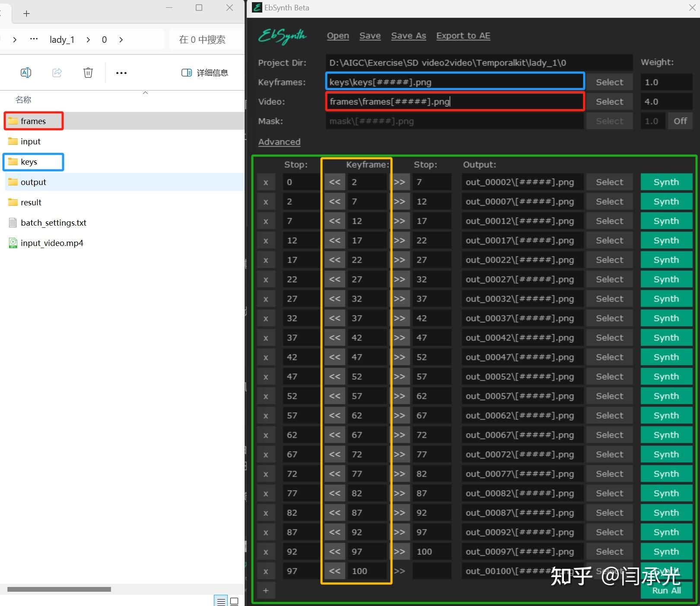Click the delete trash icon in Explorer
This screenshot has width=700, height=606.
click(x=88, y=73)
